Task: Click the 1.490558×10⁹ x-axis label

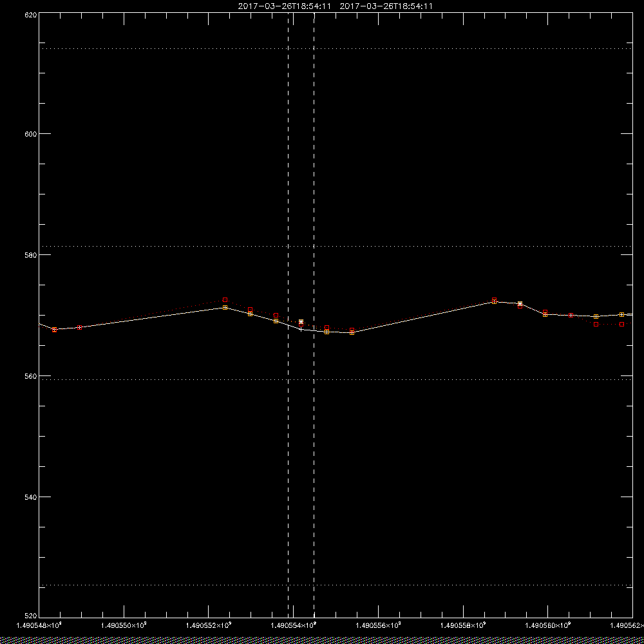Action: (463, 625)
